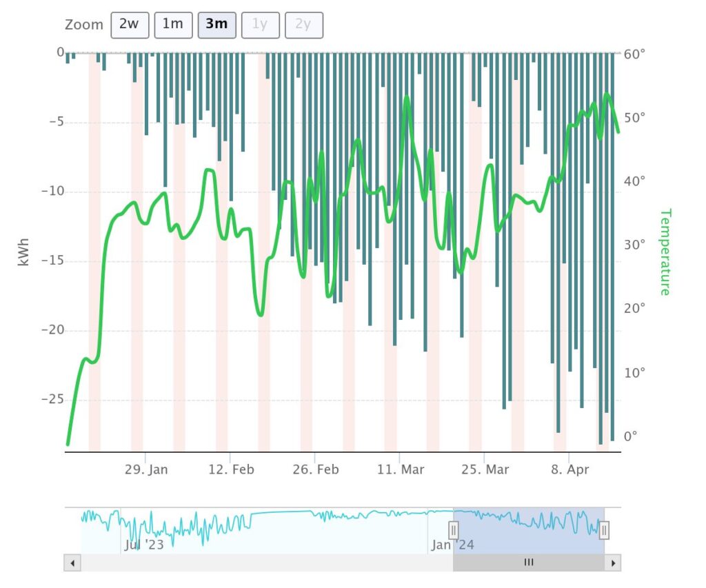Click the 29. Jan date label
706x588 pixels.
coord(145,470)
